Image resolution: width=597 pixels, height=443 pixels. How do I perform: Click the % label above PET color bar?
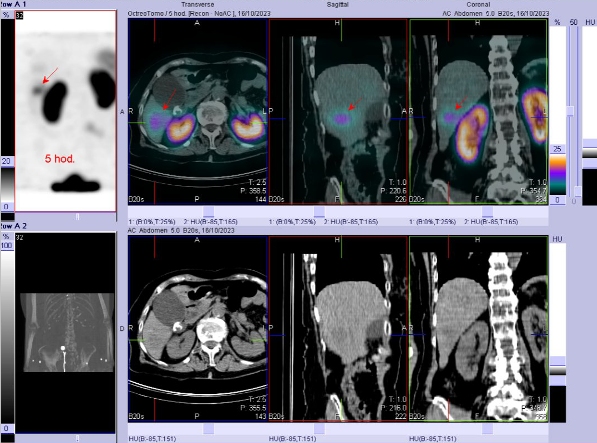(557, 22)
